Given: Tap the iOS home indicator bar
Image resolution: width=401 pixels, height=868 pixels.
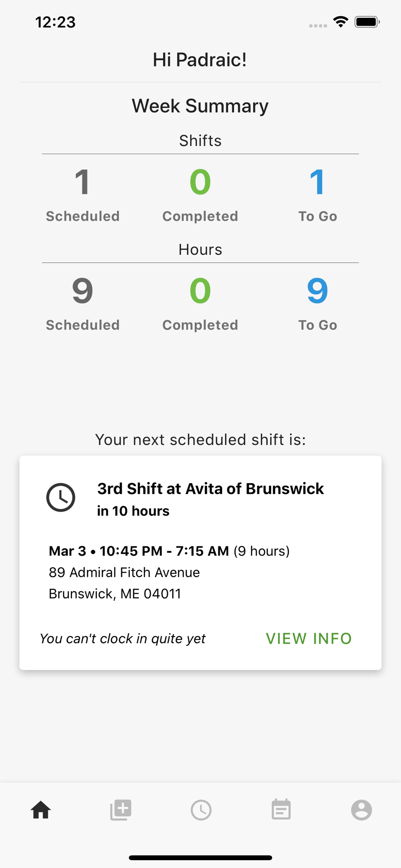Looking at the screenshot, I should (200, 858).
